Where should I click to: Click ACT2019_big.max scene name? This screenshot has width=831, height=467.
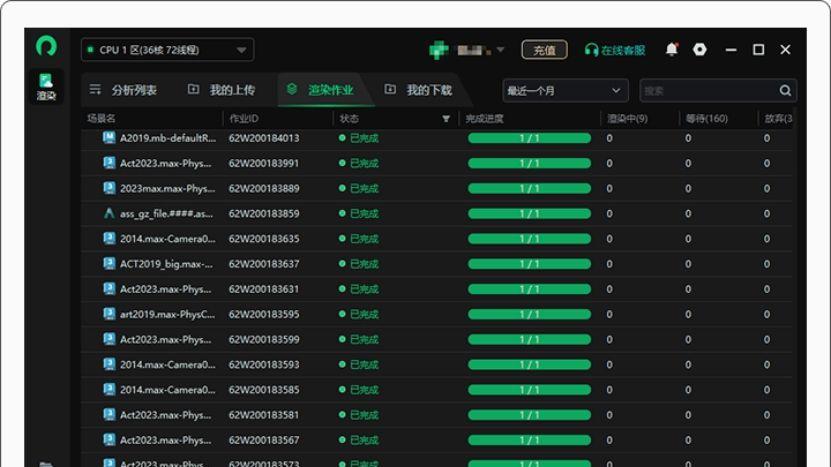click(166, 264)
